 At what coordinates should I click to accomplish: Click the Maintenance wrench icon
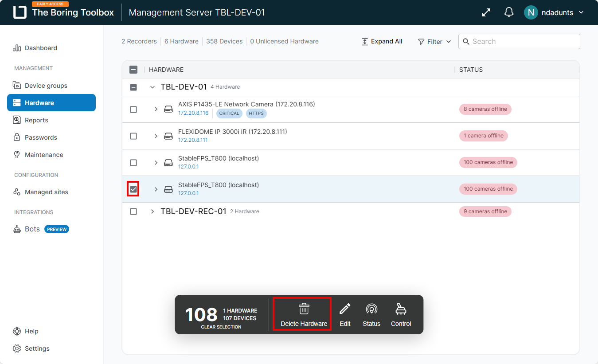pos(17,155)
